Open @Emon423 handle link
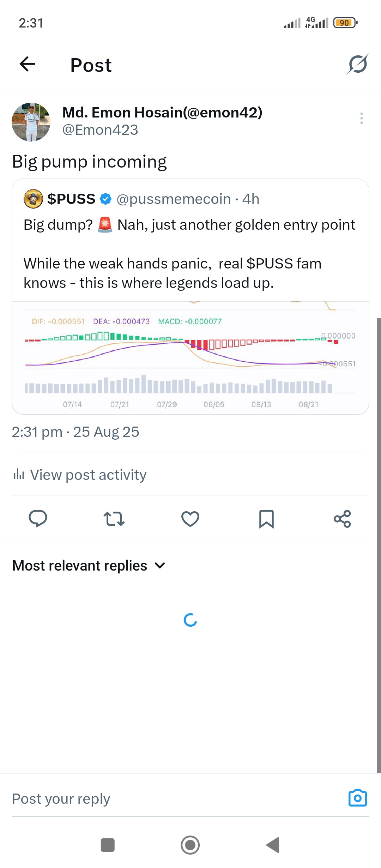381x868 pixels. click(100, 130)
